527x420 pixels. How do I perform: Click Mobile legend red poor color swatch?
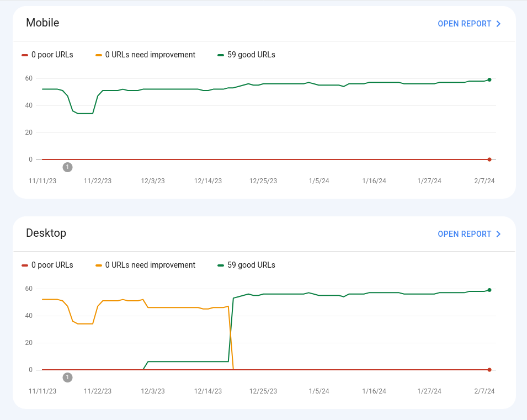point(25,55)
